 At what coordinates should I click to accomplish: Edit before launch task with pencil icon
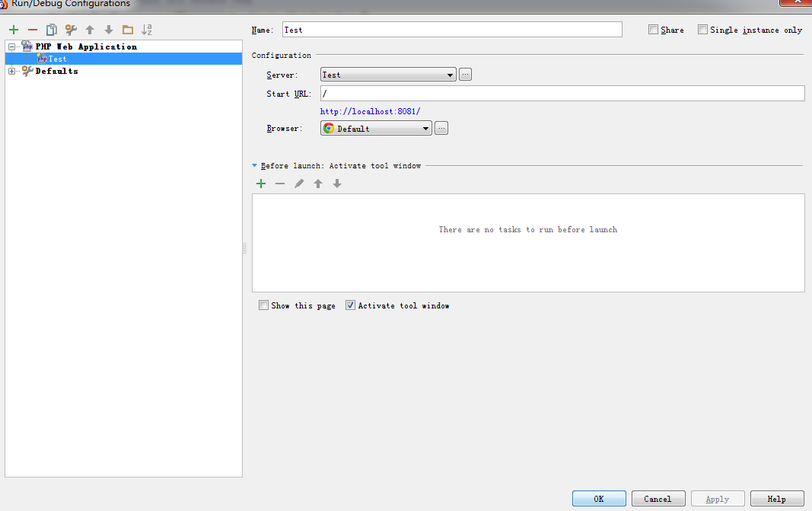299,184
